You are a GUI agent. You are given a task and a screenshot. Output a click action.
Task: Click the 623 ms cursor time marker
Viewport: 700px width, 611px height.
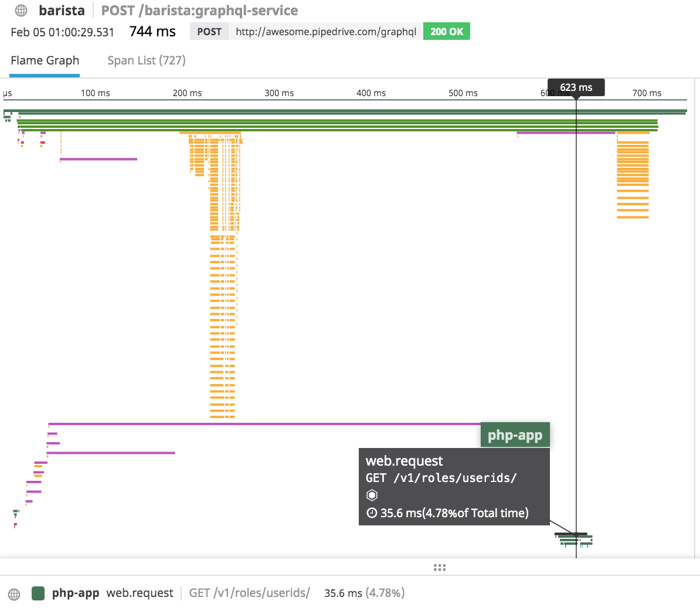coord(576,87)
